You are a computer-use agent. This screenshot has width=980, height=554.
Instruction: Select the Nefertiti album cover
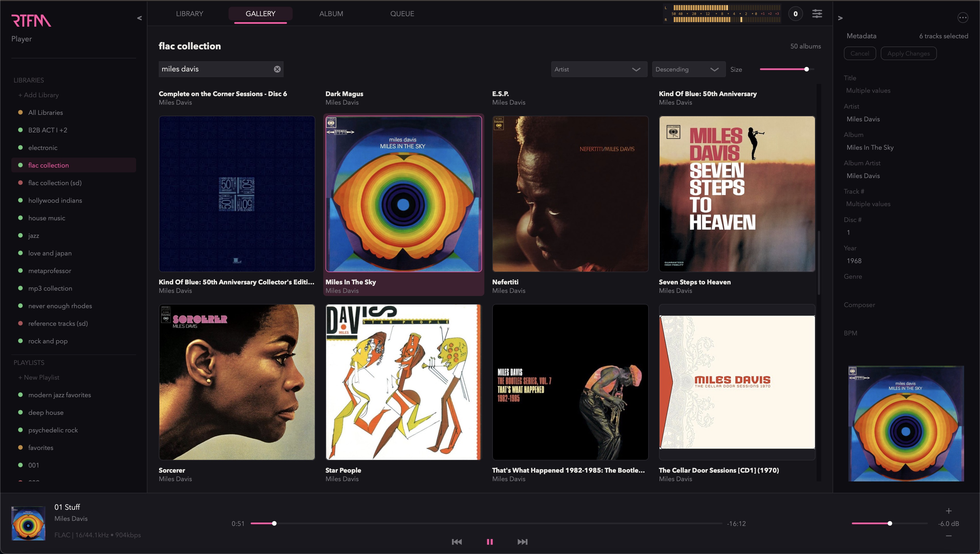(x=570, y=194)
